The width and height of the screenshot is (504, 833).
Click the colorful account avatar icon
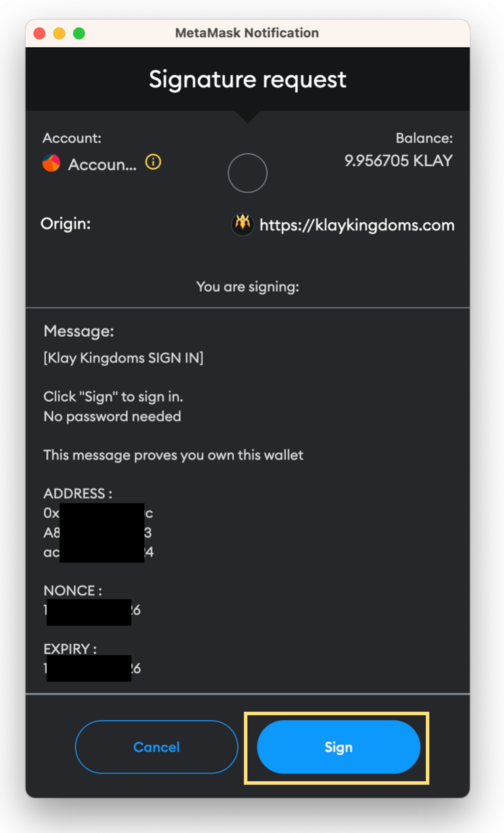[x=51, y=163]
